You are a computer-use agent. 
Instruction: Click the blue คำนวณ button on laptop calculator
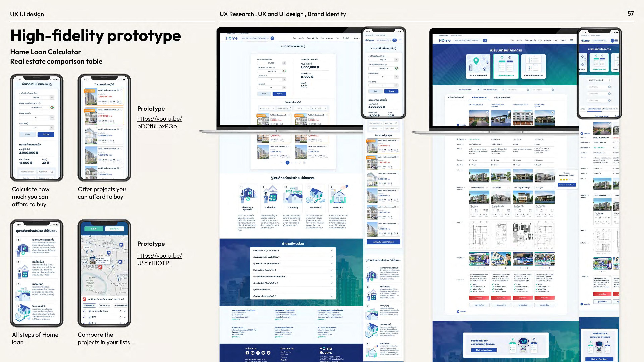tap(279, 94)
